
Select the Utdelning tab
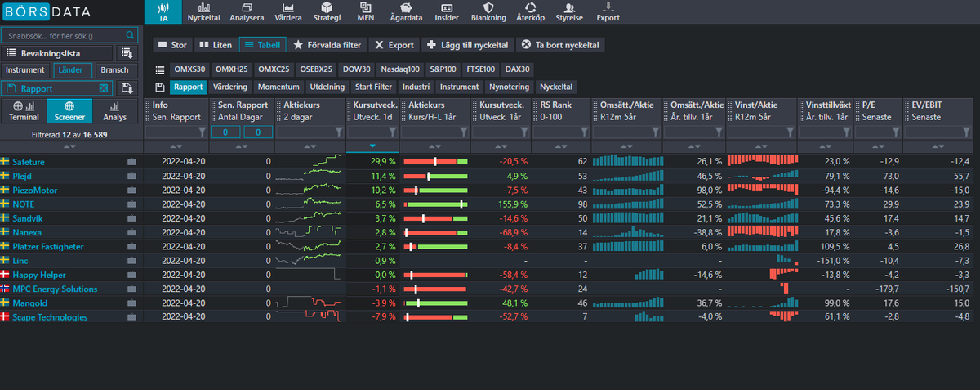pos(327,87)
